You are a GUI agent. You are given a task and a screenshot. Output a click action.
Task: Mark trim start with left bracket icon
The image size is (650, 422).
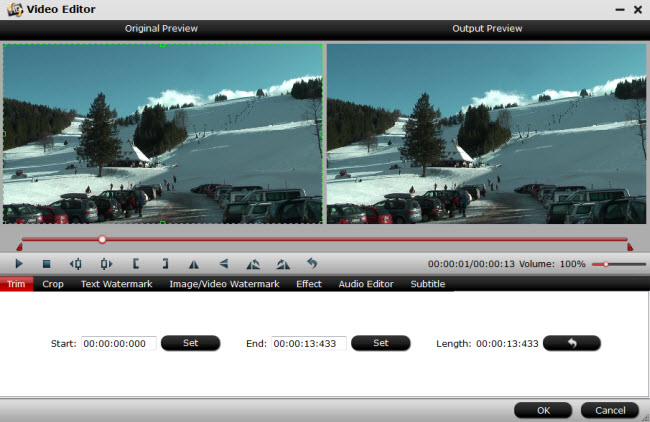[x=136, y=264]
